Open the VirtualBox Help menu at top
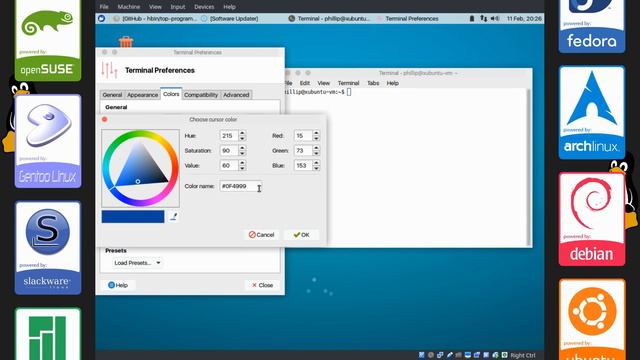Screen dimensions: 640x360 [x=229, y=7]
